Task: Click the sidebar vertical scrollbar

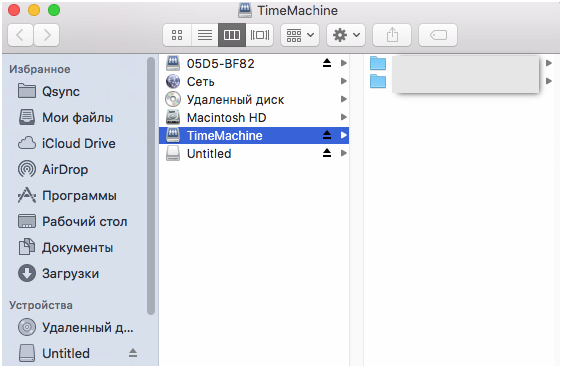Action: (x=151, y=186)
